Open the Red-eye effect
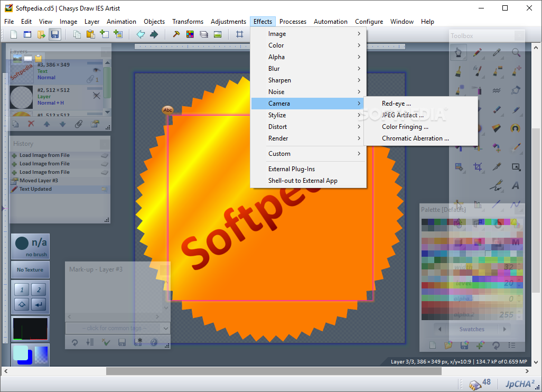The height and width of the screenshot is (392, 542). coord(420,104)
